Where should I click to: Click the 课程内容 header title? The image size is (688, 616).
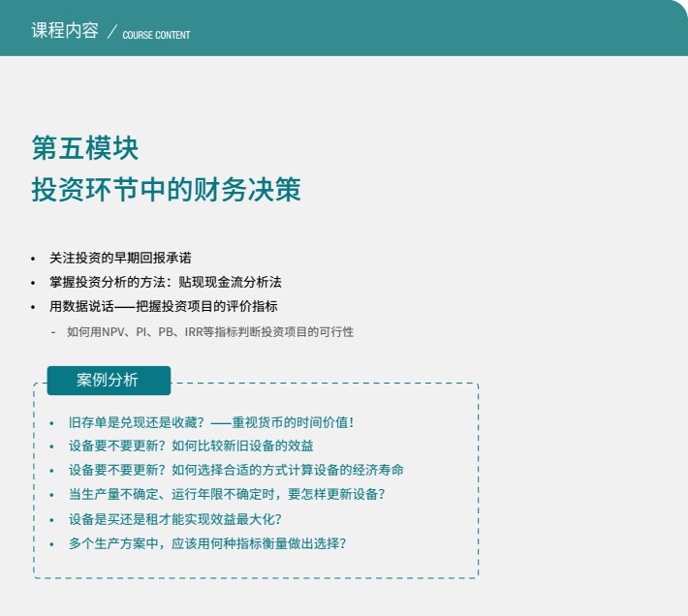65,30
